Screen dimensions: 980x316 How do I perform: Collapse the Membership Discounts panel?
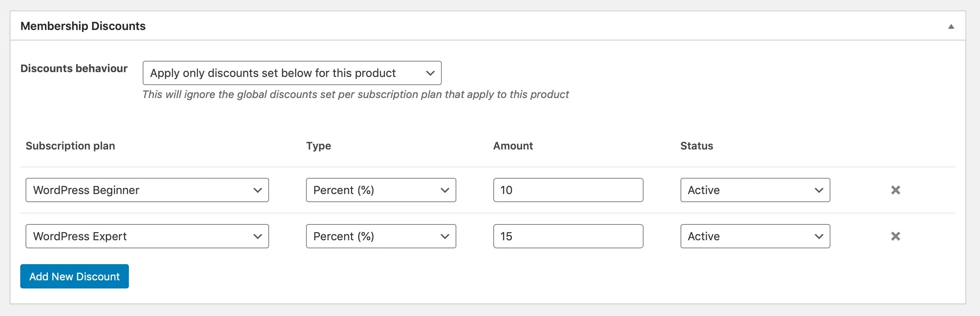click(x=951, y=26)
